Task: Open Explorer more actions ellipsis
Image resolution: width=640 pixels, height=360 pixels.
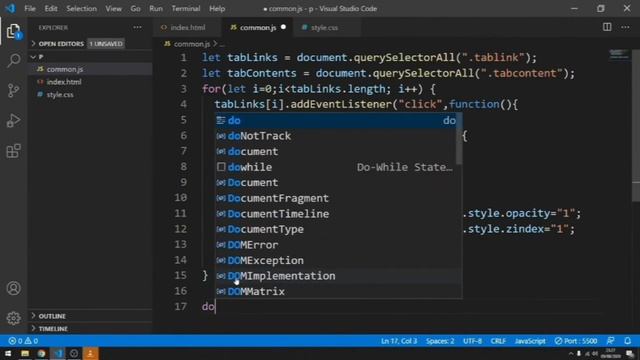Action: click(x=137, y=27)
